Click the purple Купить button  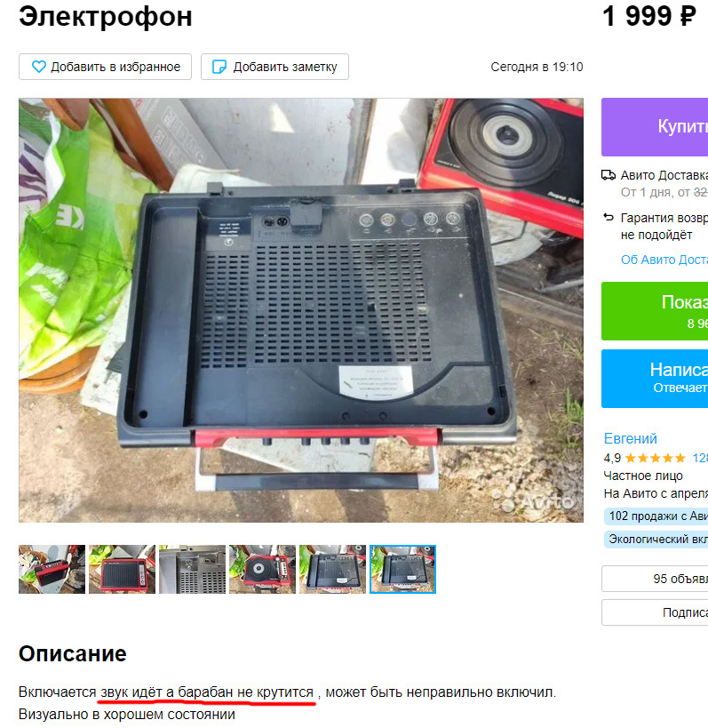click(655, 127)
